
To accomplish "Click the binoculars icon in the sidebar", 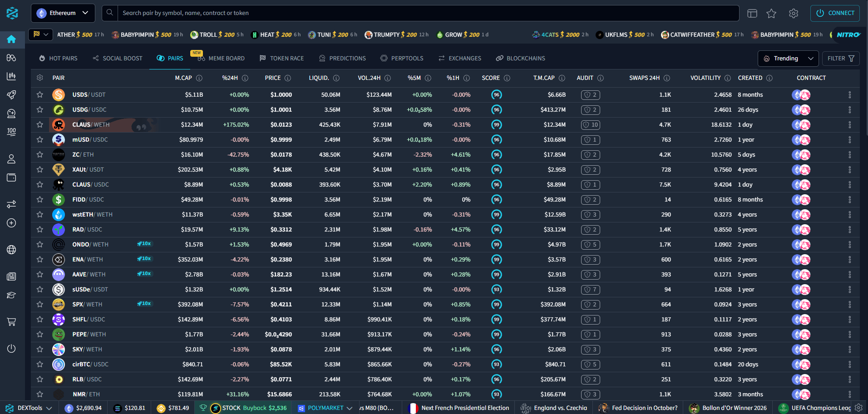I will (11, 58).
